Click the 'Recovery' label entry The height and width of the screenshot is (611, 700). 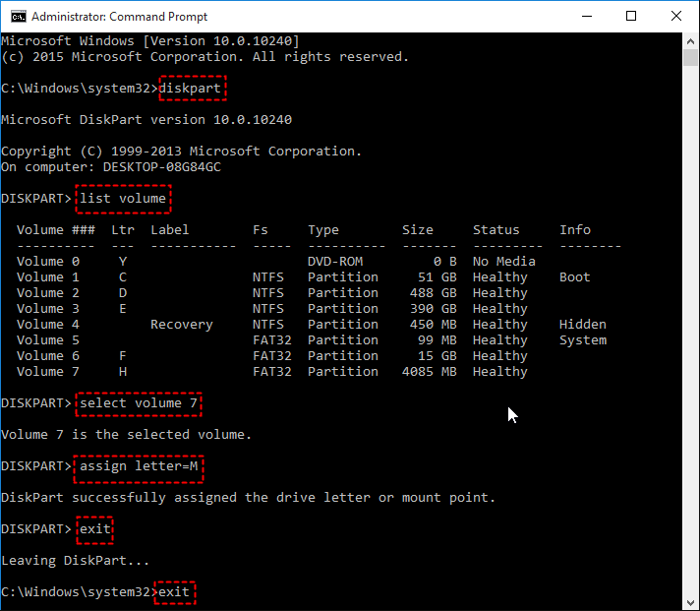(182, 325)
